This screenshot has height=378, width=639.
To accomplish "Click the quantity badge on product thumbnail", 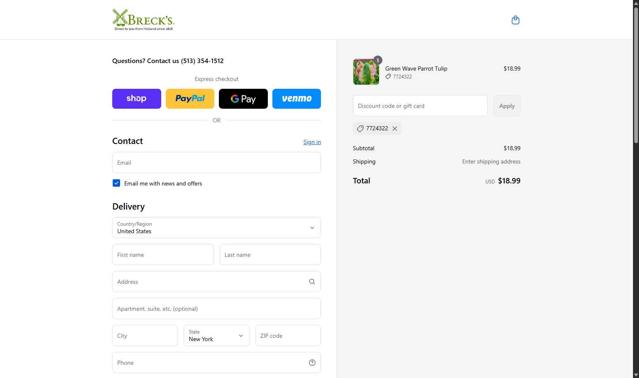I will tap(378, 60).
